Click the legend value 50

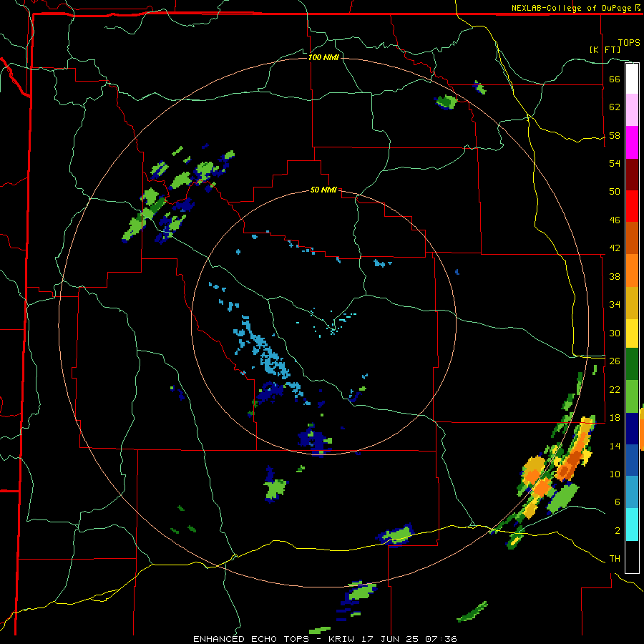tap(615, 192)
